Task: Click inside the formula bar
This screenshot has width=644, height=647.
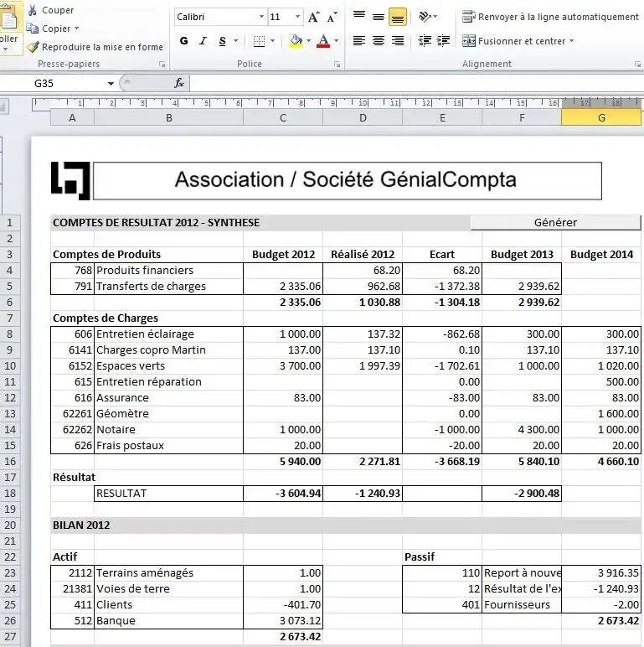Action: [x=416, y=83]
